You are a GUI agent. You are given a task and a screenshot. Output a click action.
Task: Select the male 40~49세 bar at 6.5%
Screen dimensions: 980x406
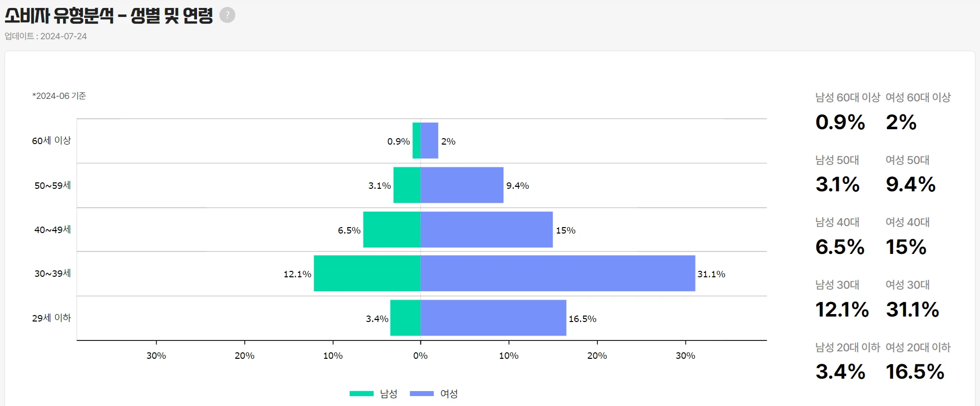tap(392, 230)
